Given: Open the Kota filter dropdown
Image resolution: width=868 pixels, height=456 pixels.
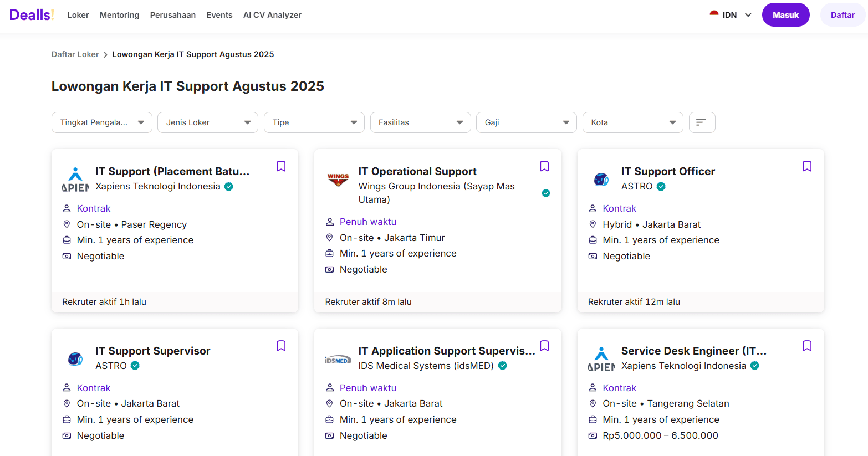Looking at the screenshot, I should click(633, 122).
